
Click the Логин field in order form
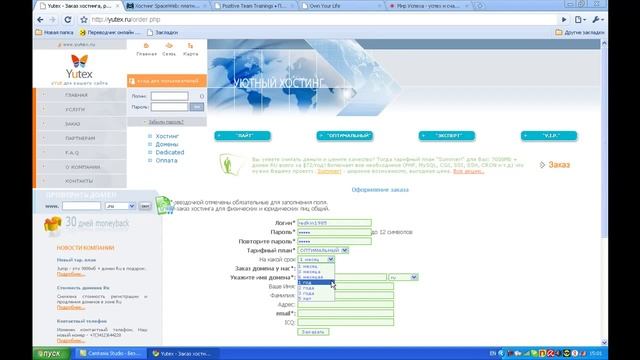(x=334, y=223)
